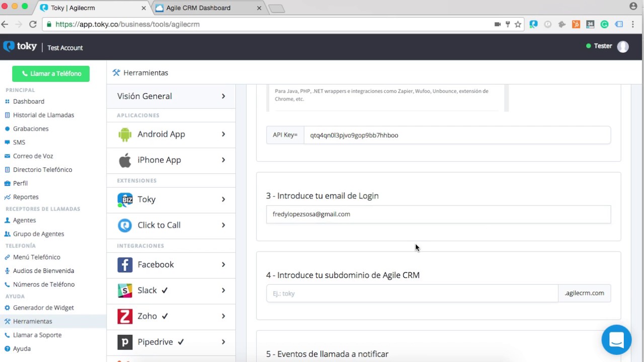Click the login email input field
644x362 pixels.
click(x=438, y=214)
